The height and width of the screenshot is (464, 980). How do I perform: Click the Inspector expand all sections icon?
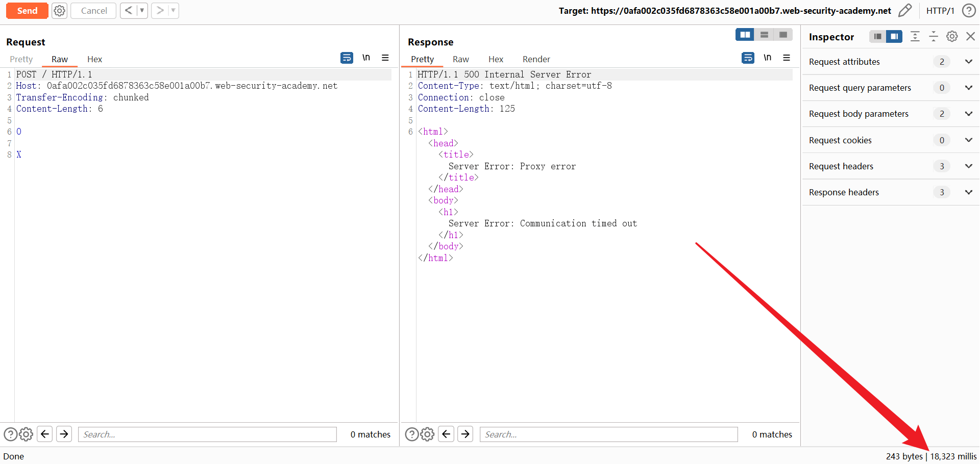pyautogui.click(x=915, y=37)
